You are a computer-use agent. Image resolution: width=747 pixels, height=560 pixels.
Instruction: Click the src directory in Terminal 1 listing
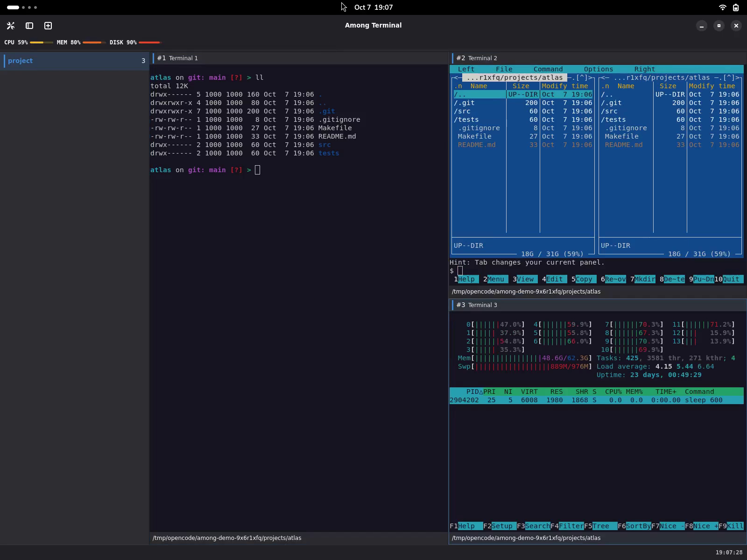point(324,145)
